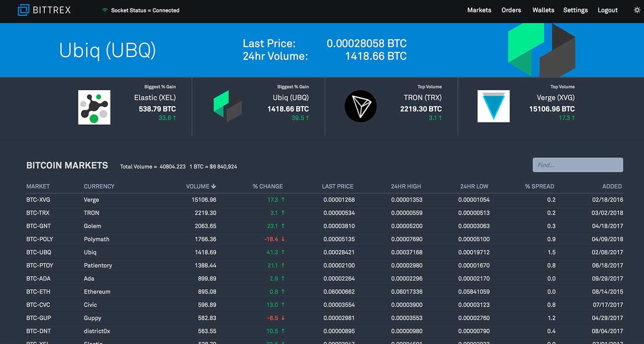Image resolution: width=644 pixels, height=344 pixels.
Task: Click the Find search field
Action: click(578, 165)
